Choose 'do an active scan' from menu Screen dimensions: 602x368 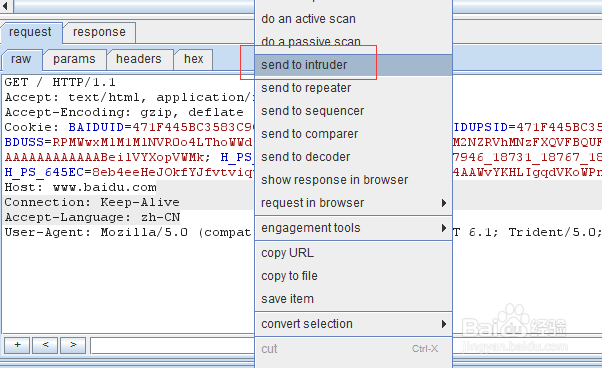click(x=353, y=19)
